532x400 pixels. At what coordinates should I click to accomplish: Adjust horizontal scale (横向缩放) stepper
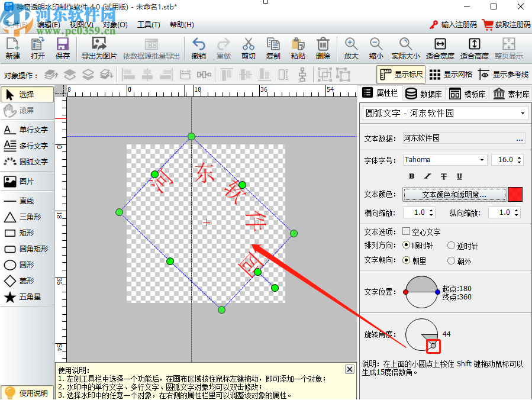coord(431,213)
